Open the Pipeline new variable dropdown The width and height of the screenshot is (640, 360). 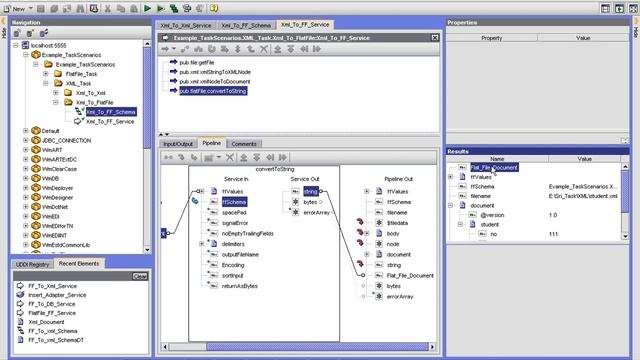pyautogui.click(x=219, y=158)
